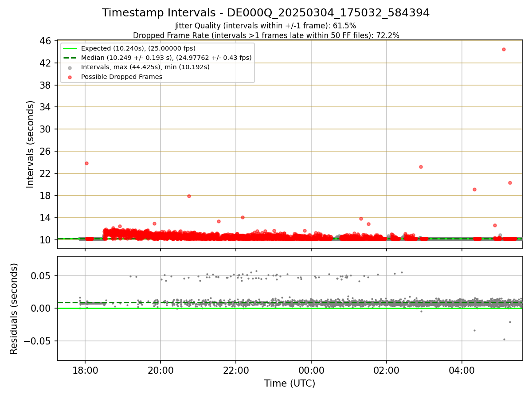Image resolution: width=532 pixels, height=399 pixels.
Task: Click the 'Median (10.249 +/- 0.193 s)' legend entry
Action: (x=166, y=58)
